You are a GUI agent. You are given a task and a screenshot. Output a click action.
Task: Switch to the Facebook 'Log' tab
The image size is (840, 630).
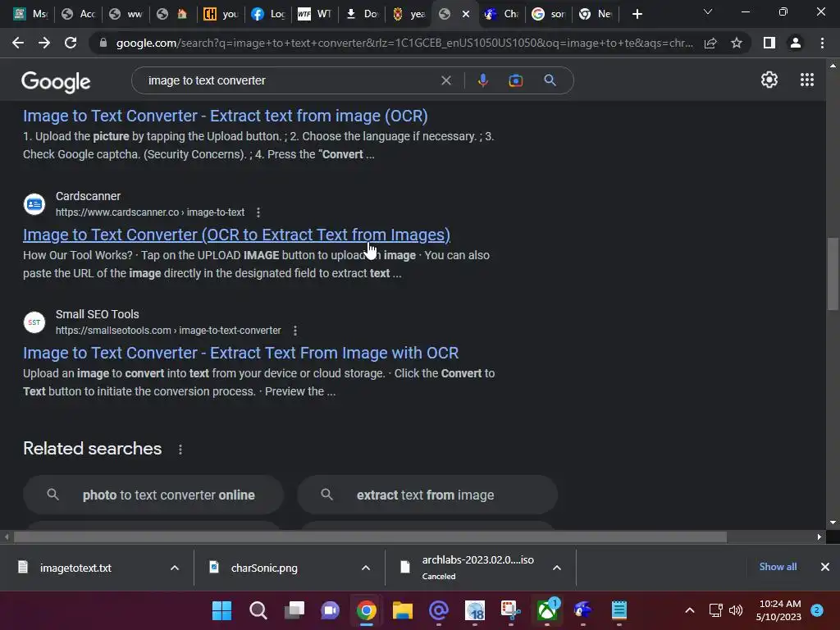click(268, 14)
